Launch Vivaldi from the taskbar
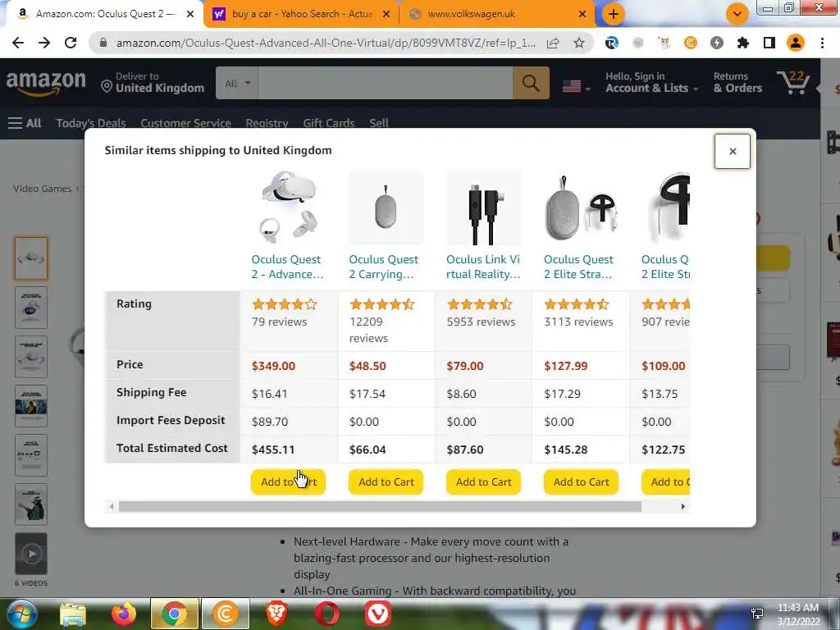The image size is (840, 630). (377, 614)
